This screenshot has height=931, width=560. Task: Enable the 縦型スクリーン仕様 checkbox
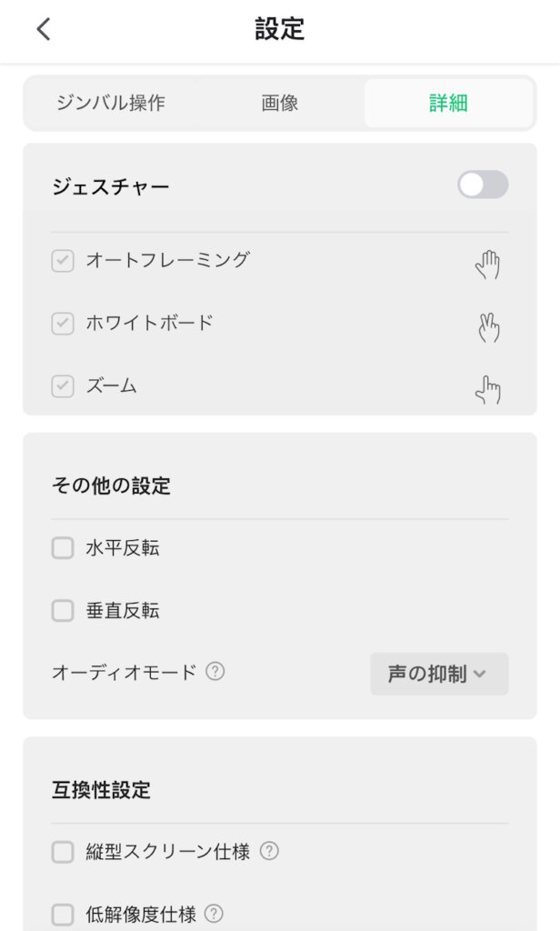tap(62, 852)
